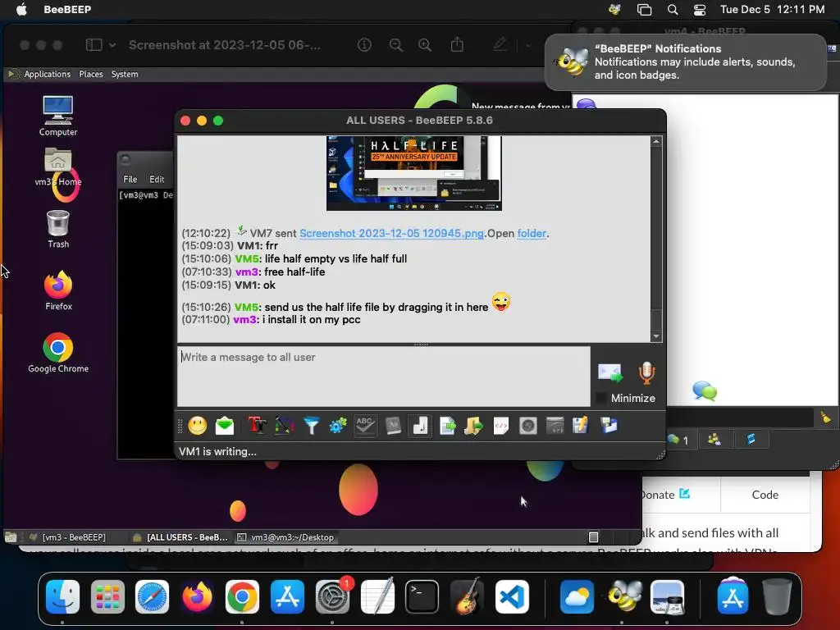Click the send file green arrow document icon
Image resolution: width=840 pixels, height=630 pixels.
pyautogui.click(x=447, y=426)
